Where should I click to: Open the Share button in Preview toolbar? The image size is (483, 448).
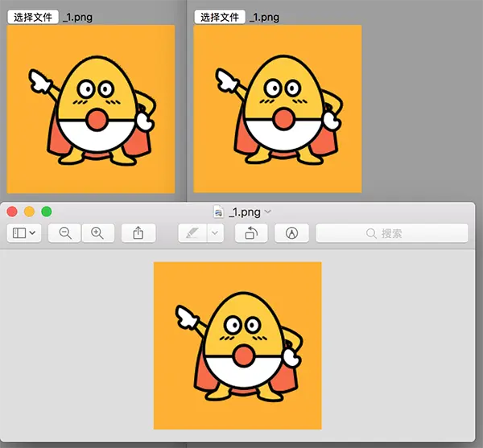tap(138, 233)
